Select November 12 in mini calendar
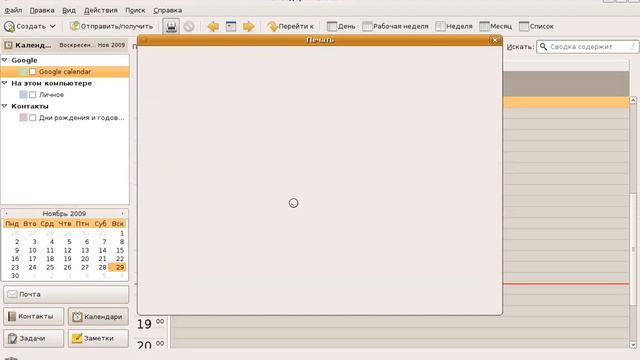The image size is (640, 360). [x=67, y=250]
